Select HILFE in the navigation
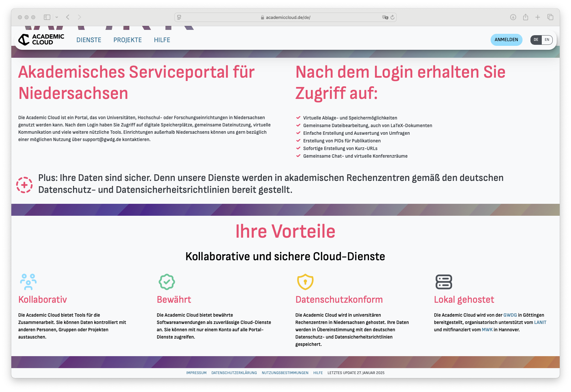 click(x=162, y=40)
